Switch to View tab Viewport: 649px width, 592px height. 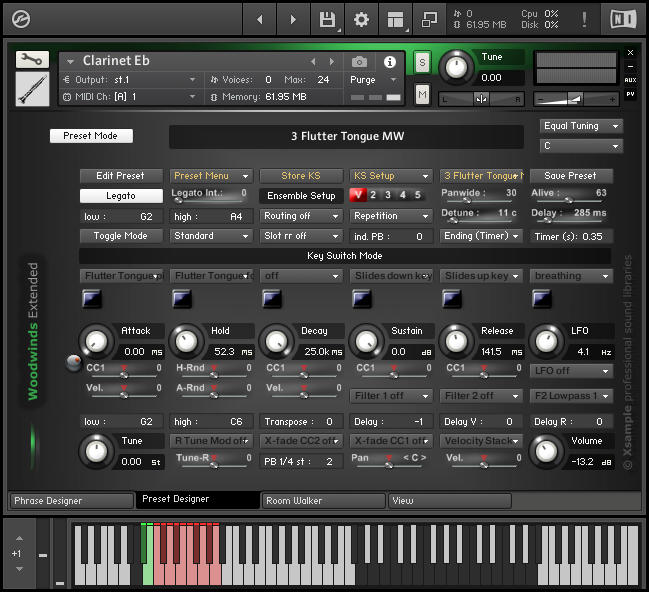click(449, 501)
